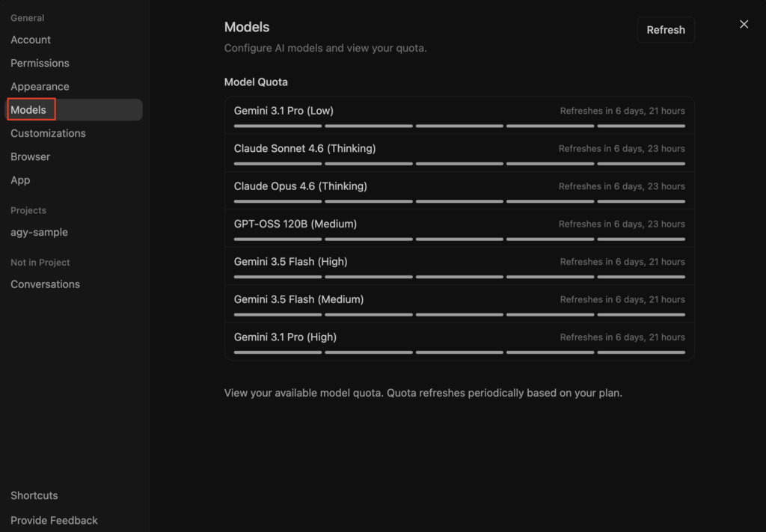Select the agy-sample project
Screen dimensions: 766x532
(39, 232)
